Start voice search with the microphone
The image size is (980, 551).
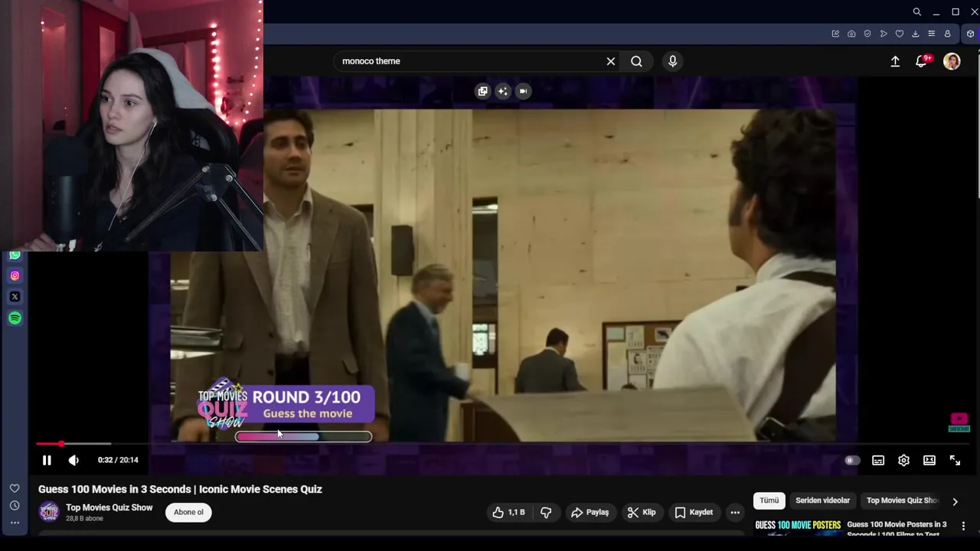(673, 61)
